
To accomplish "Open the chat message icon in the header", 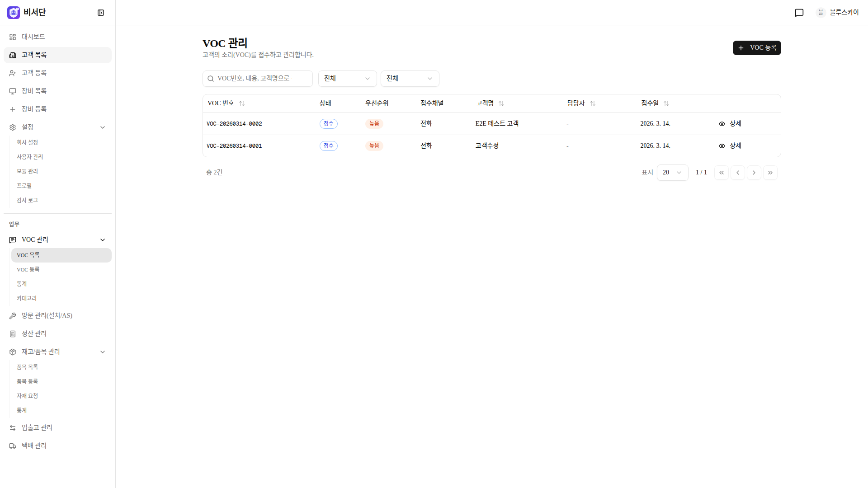I will click(x=799, y=13).
